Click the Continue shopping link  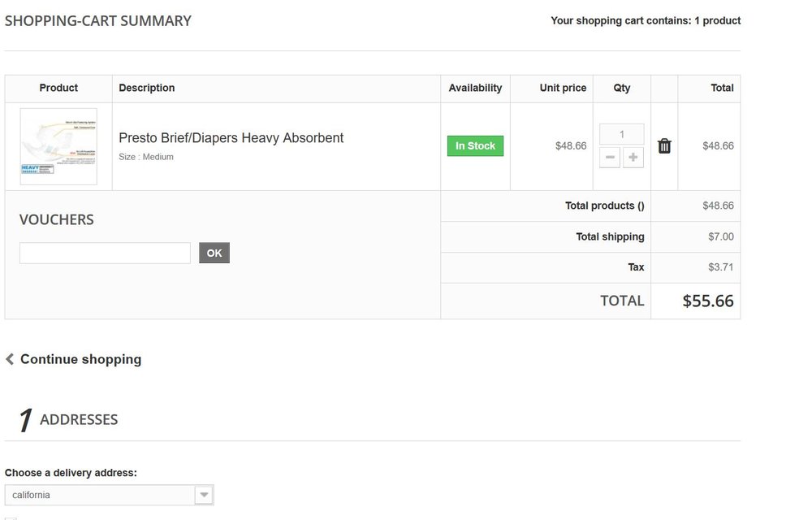(80, 359)
